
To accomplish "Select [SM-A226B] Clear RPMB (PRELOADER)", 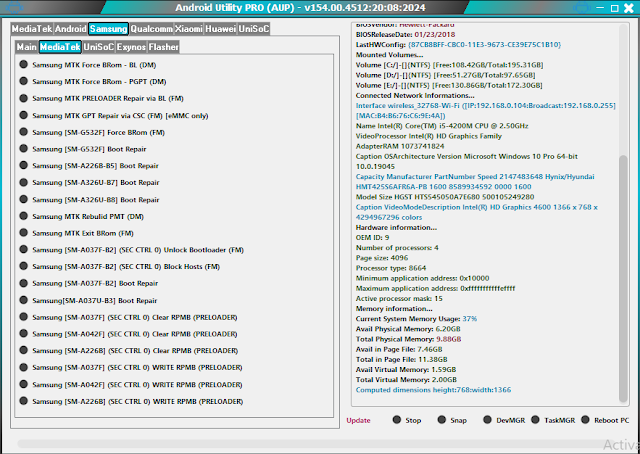I will (129, 351).
